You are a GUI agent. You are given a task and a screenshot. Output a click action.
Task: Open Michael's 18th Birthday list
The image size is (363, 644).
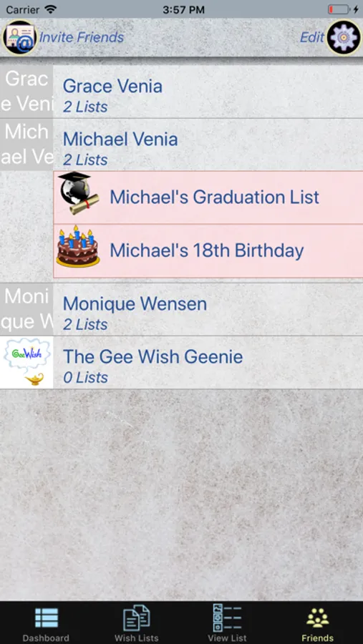[208, 251]
